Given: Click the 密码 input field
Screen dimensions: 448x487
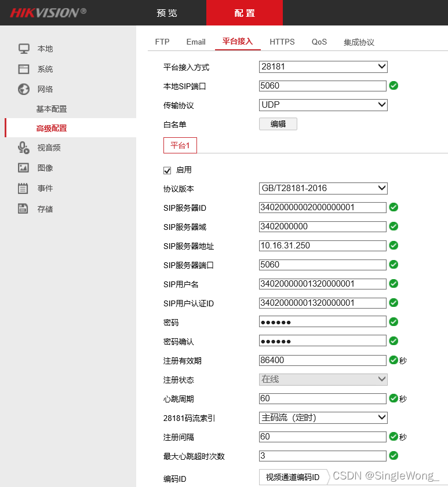Looking at the screenshot, I should click(x=322, y=322).
